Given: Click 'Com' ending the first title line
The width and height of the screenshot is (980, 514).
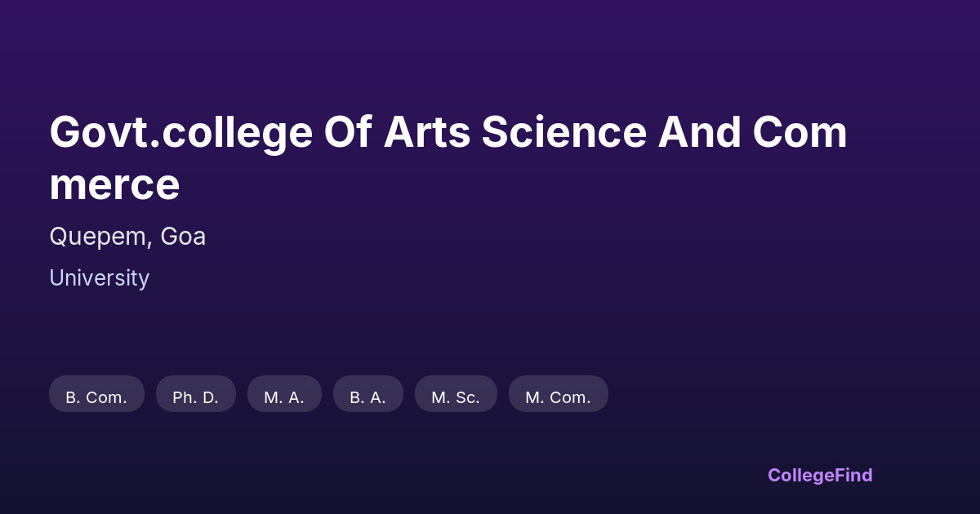Looking at the screenshot, I should click(800, 133).
